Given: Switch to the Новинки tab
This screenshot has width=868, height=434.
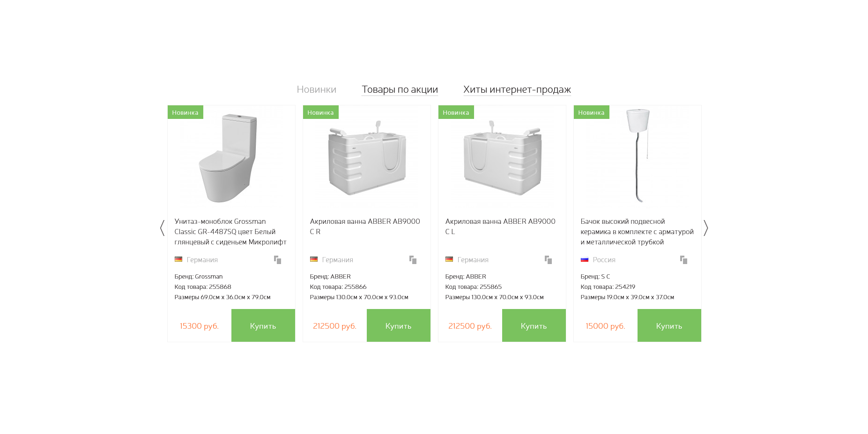Looking at the screenshot, I should [316, 89].
